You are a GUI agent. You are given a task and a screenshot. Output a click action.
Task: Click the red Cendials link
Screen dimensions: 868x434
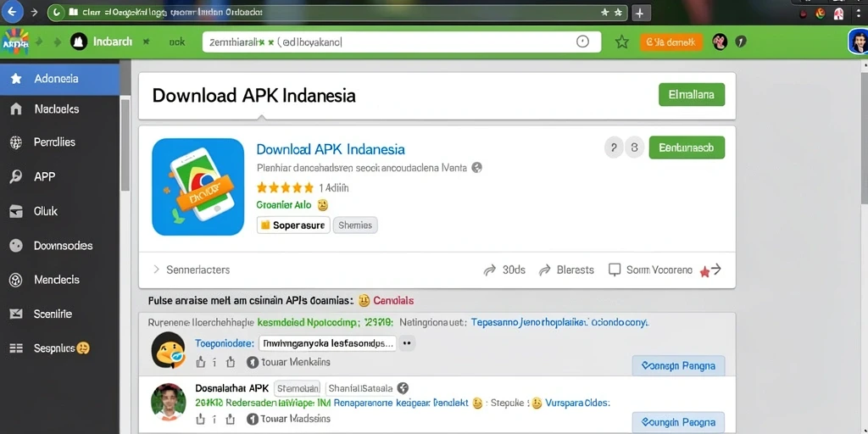point(393,301)
